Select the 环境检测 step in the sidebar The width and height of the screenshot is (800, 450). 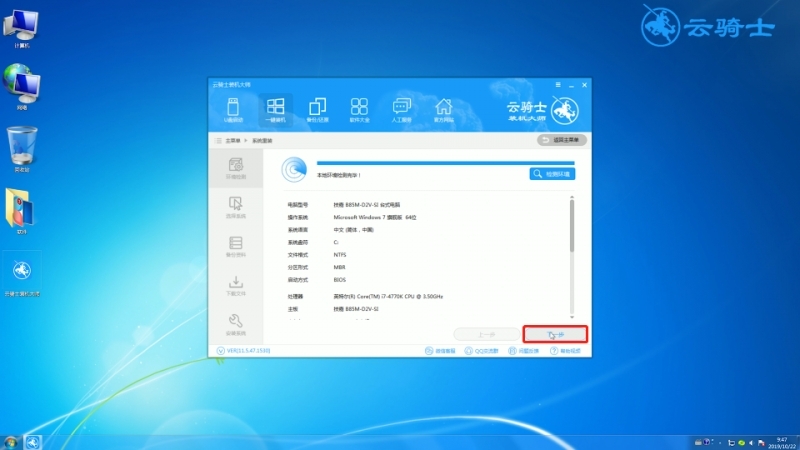pos(236,168)
